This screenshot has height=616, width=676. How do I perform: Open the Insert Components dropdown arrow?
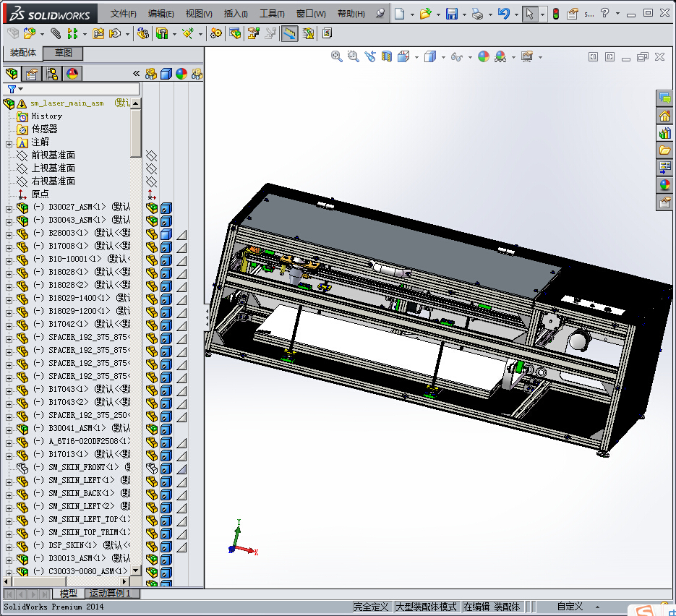[x=42, y=34]
